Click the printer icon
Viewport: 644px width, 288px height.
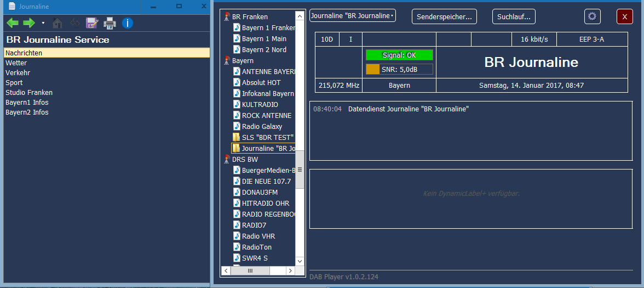[x=110, y=23]
